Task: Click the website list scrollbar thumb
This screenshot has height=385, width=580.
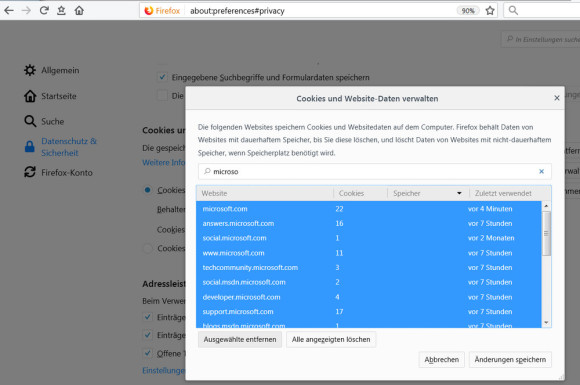Action: (x=546, y=233)
